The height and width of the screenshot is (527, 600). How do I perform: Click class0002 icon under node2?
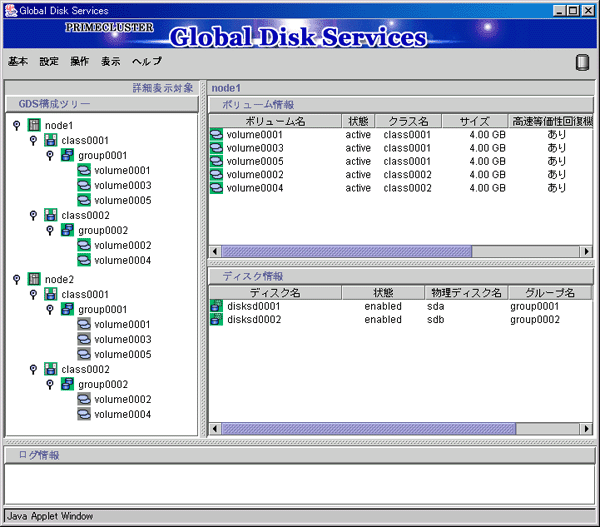click(x=51, y=369)
